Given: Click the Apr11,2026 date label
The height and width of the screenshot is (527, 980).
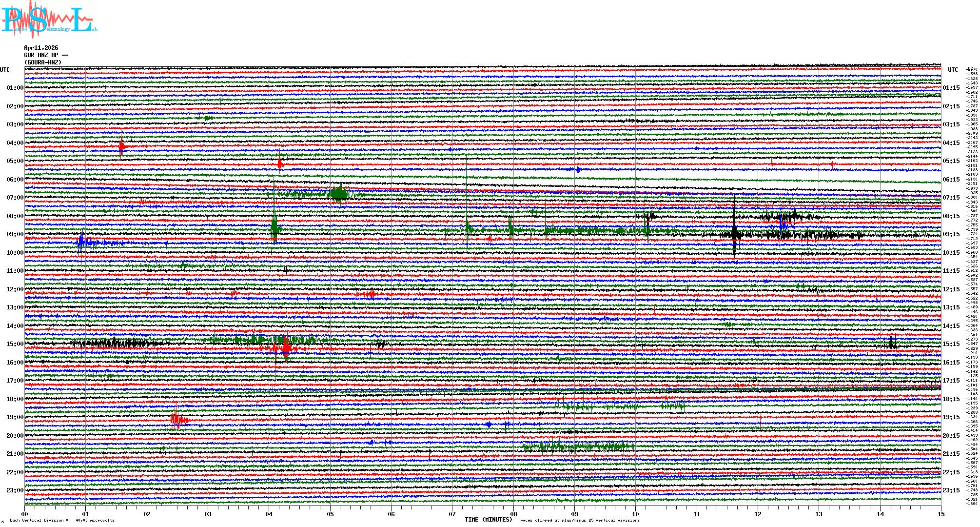Looking at the screenshot, I should point(41,48).
